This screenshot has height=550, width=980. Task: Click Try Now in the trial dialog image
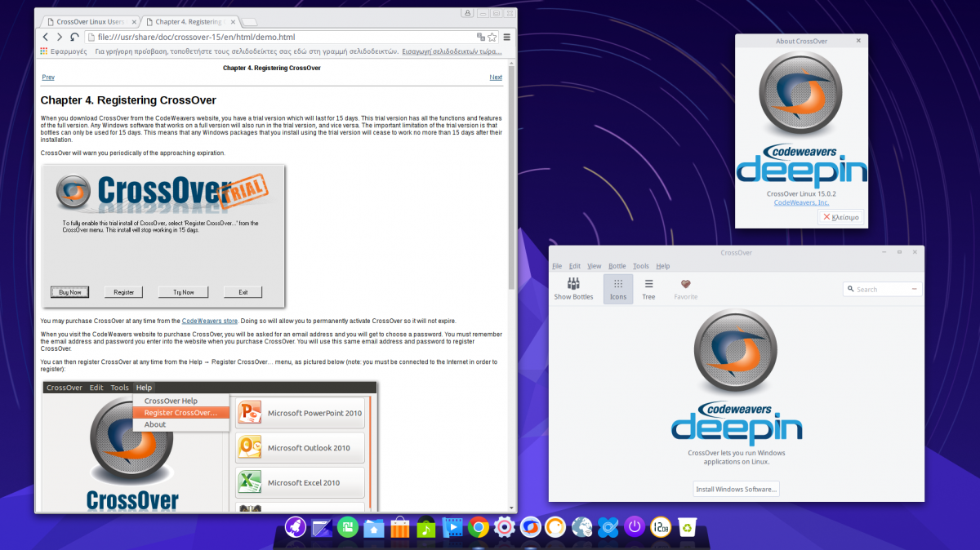[x=184, y=292]
